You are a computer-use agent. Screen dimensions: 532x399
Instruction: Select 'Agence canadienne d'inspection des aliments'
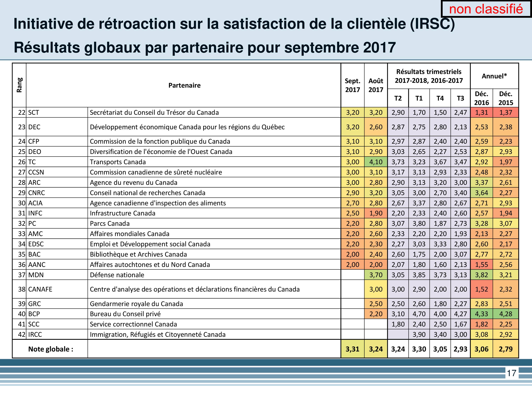[x=158, y=203]
